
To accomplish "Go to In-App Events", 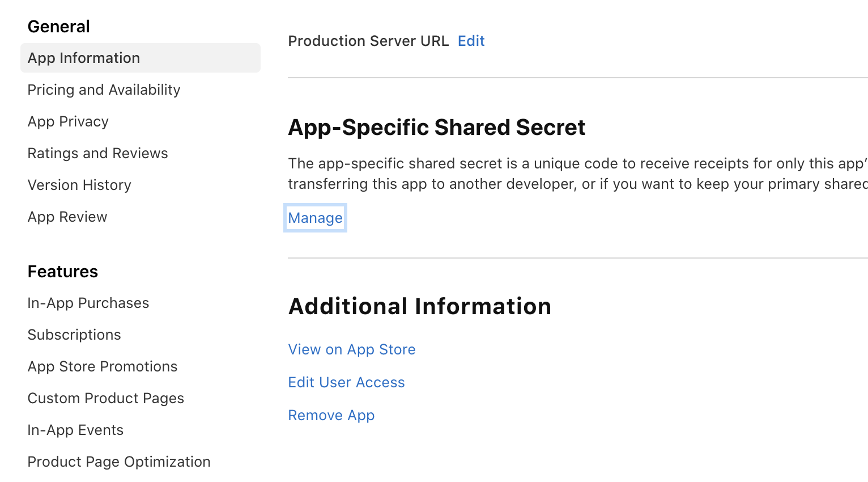I will coord(75,430).
